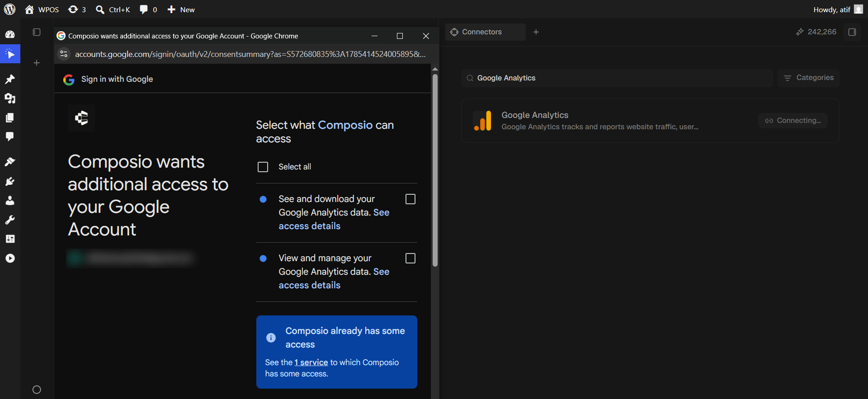Toggle the right side panel icon
The height and width of the screenshot is (399, 868).
point(852,32)
